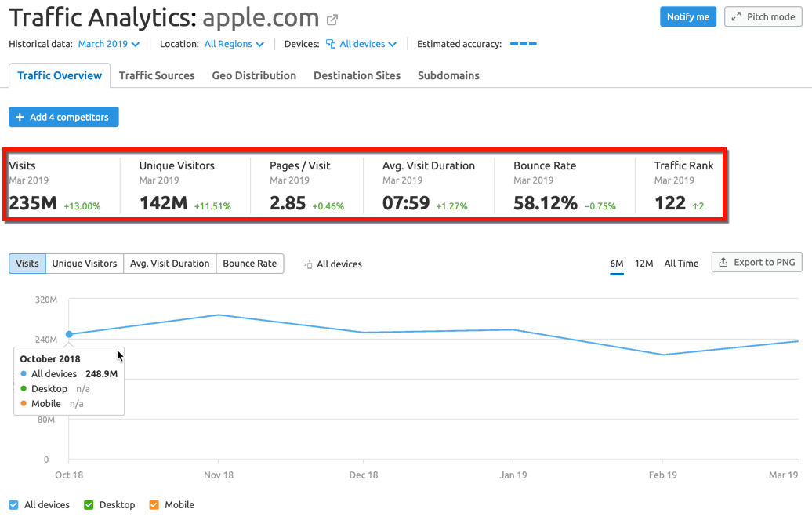This screenshot has height=520, width=812.
Task: Disable the Mobile checkbox
Action: click(x=154, y=504)
